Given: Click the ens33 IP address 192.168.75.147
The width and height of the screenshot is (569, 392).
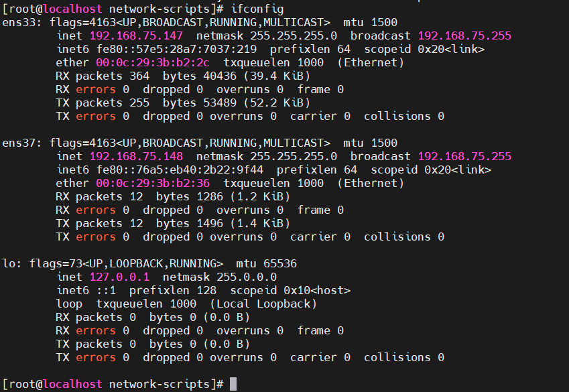Looking at the screenshot, I should (137, 36).
